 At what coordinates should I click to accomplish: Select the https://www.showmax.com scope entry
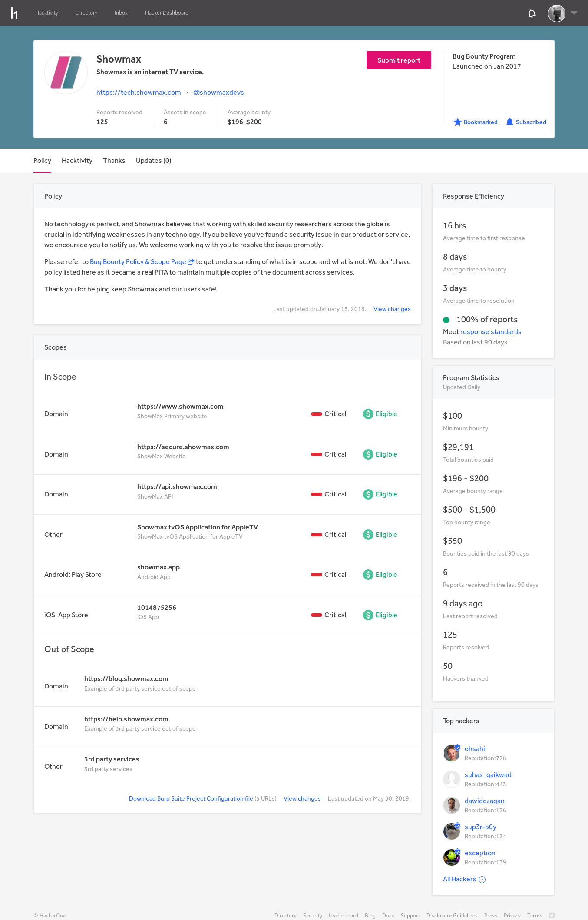click(x=180, y=407)
